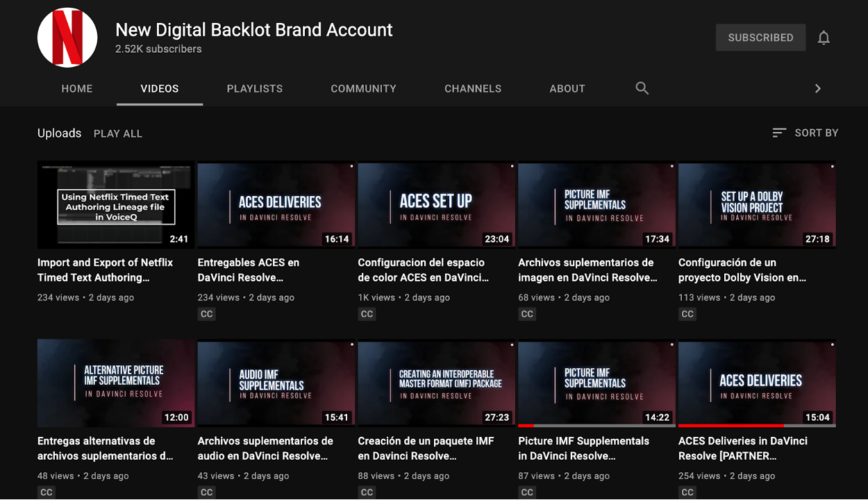Click the CC badge under Entregas alternativas
This screenshot has width=868, height=500.
[47, 492]
